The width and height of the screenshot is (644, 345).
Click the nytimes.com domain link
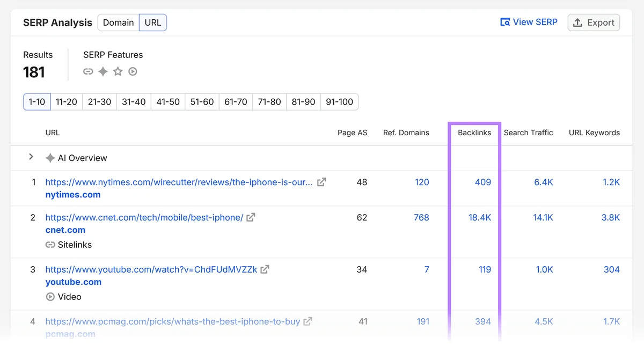coord(73,195)
